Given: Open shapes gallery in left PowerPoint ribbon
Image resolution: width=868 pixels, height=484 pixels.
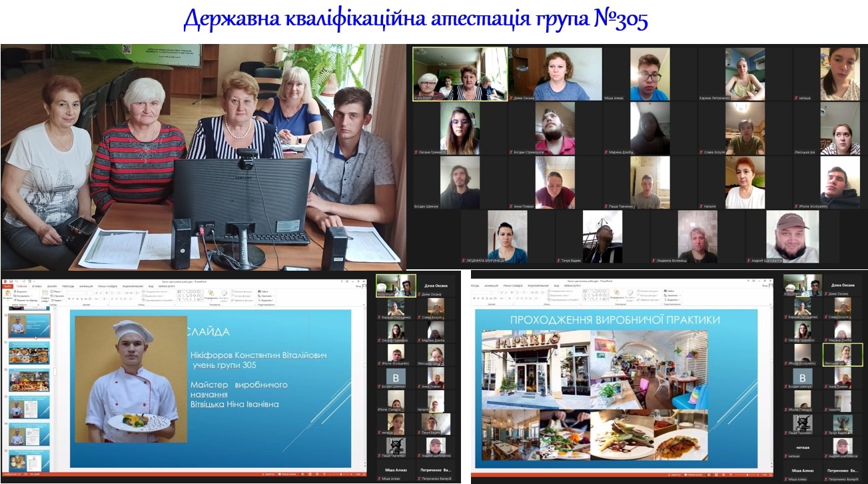Looking at the screenshot, I should pyautogui.click(x=190, y=295).
